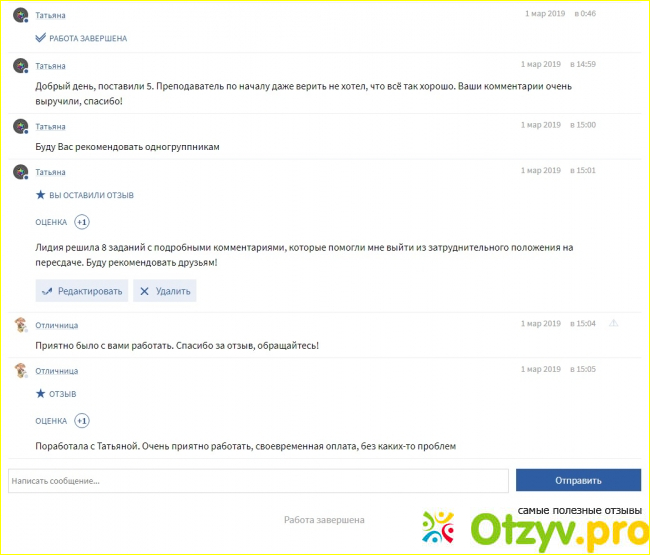Click the warning triangle icon beside 15:04

[614, 323]
